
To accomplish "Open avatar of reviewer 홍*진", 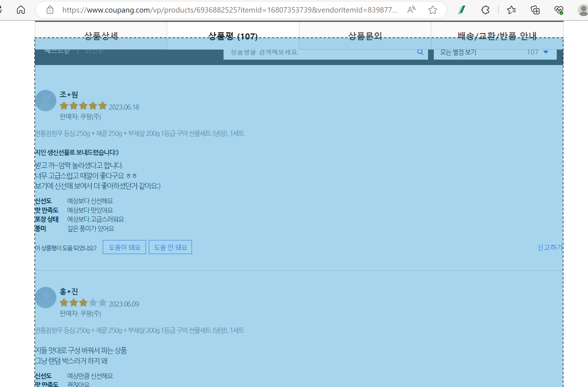I will coord(46,298).
